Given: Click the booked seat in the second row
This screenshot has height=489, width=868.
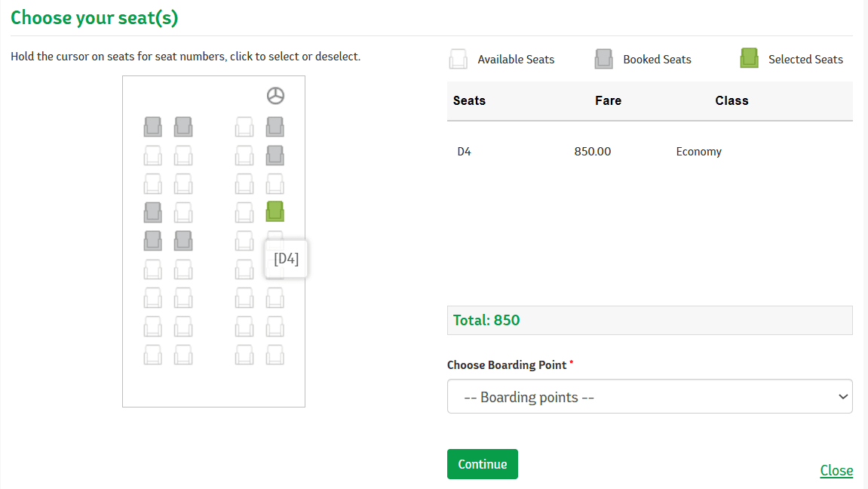Looking at the screenshot, I should pyautogui.click(x=275, y=155).
